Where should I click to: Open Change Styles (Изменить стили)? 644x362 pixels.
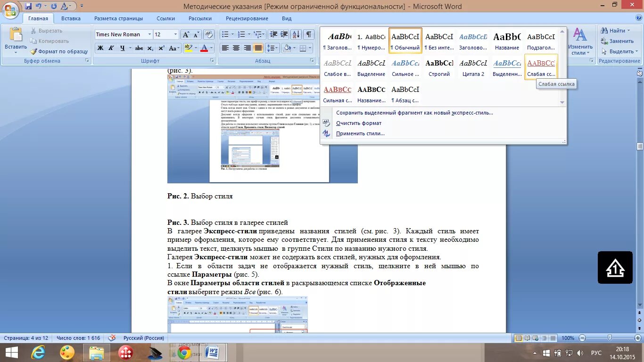click(580, 41)
